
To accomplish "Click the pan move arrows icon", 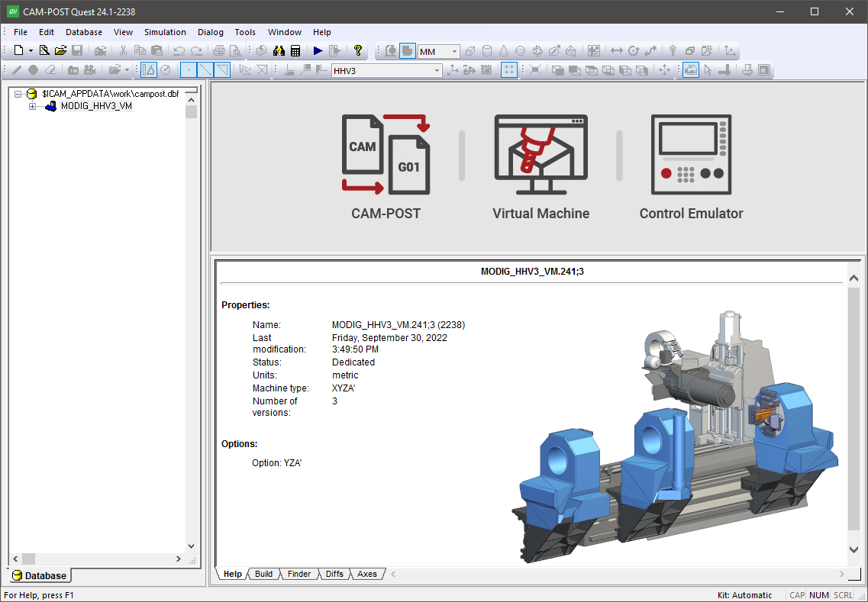I will (x=664, y=69).
